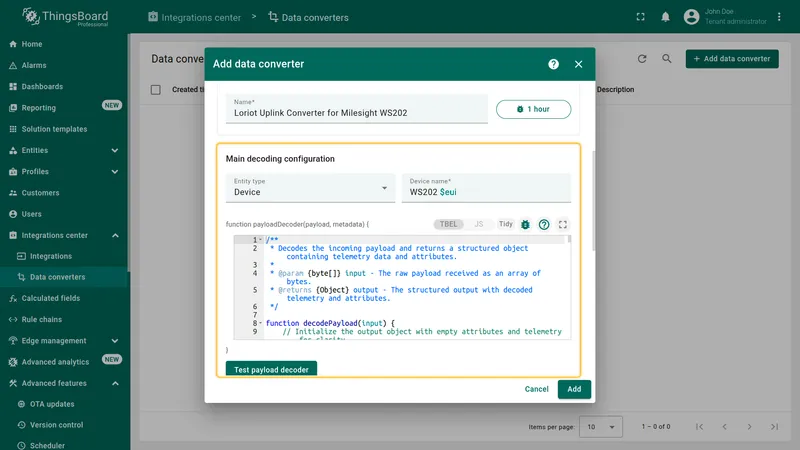Click the Add data converter toolbar button
Screen dimensions: 800x450
click(x=732, y=59)
